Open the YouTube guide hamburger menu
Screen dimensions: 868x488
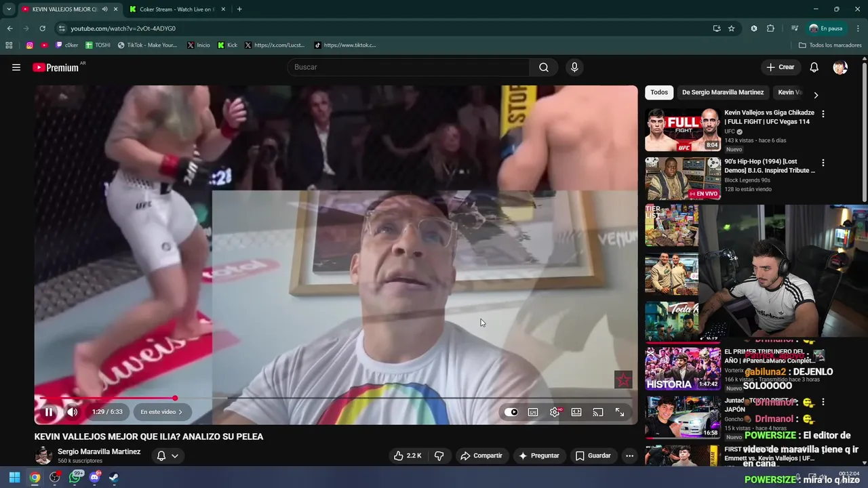[x=16, y=67]
